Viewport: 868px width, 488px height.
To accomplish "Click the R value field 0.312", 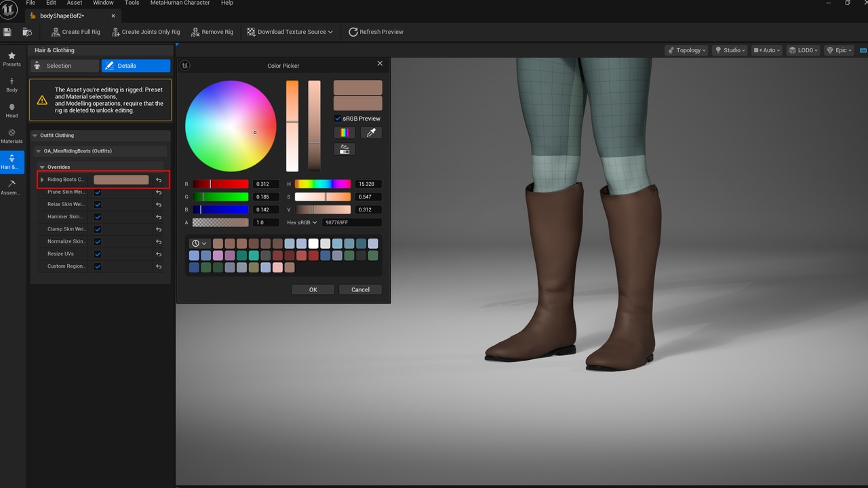I will (x=266, y=184).
